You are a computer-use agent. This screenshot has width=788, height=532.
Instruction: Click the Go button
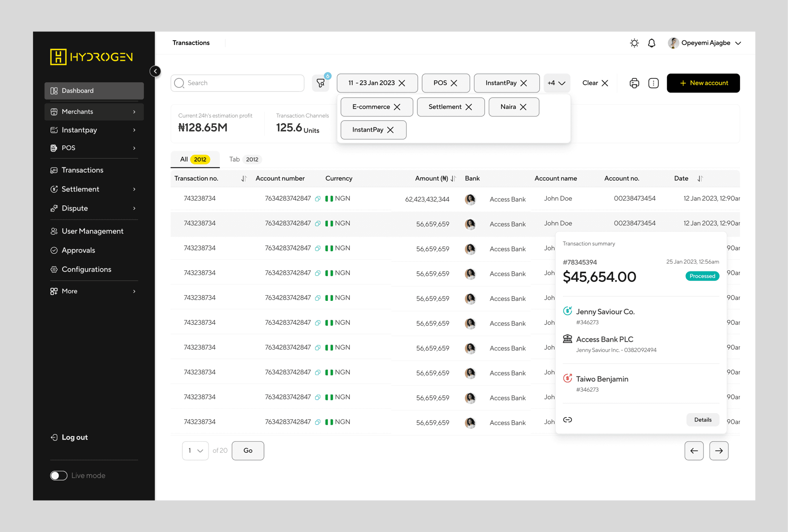tap(248, 450)
